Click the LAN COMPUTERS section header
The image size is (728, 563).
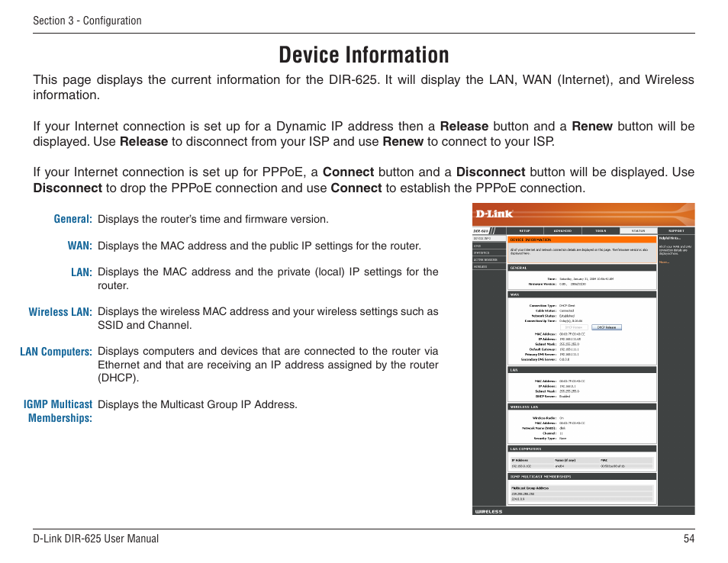(582, 449)
